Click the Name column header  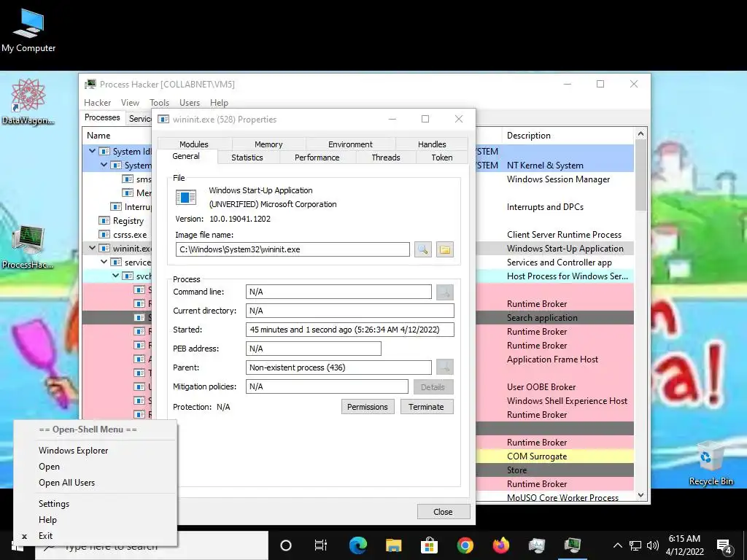[x=117, y=136]
